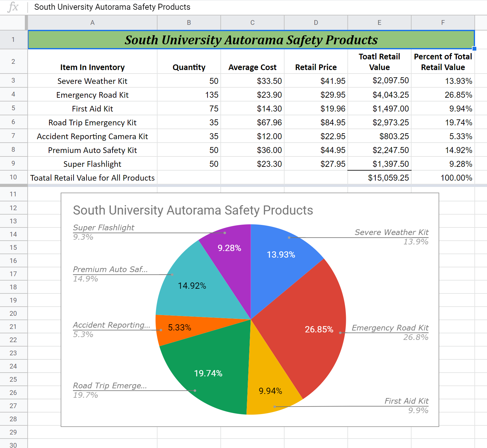Viewport: 487px width, 448px height.
Task: Select 'Accident Reporting Camera Kit' cell
Action: (92, 136)
